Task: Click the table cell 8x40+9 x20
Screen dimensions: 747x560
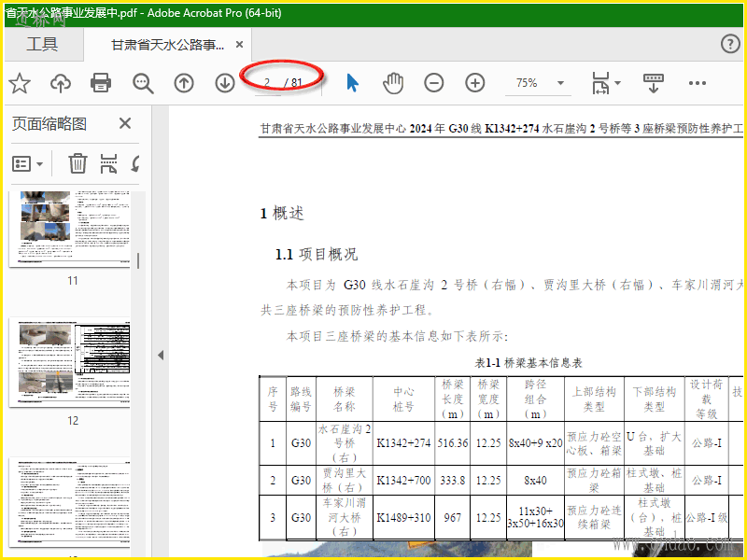Action: tap(535, 442)
